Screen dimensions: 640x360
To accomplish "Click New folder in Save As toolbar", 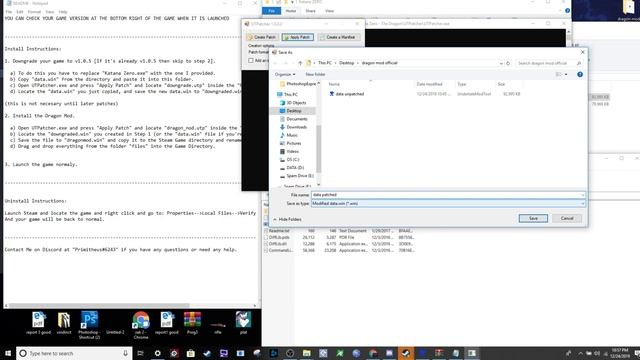I will pos(315,74).
